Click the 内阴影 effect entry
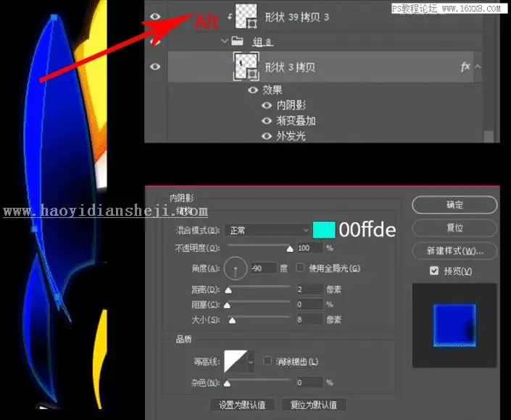The height and width of the screenshot is (420, 511). tap(291, 106)
